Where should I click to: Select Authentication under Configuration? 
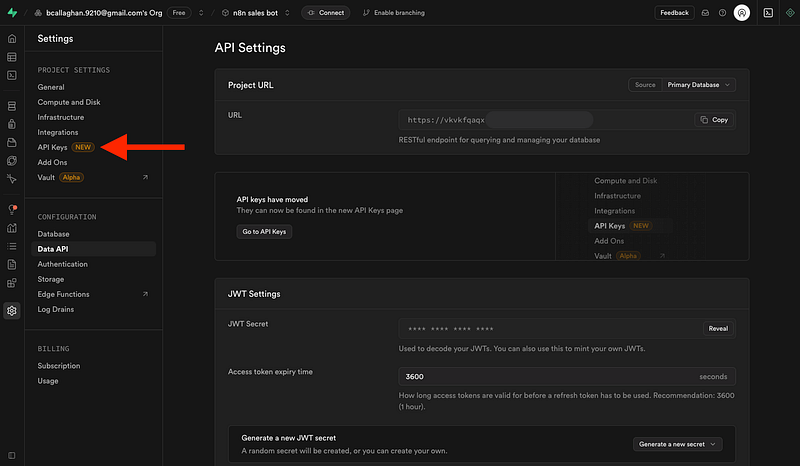[x=62, y=264]
